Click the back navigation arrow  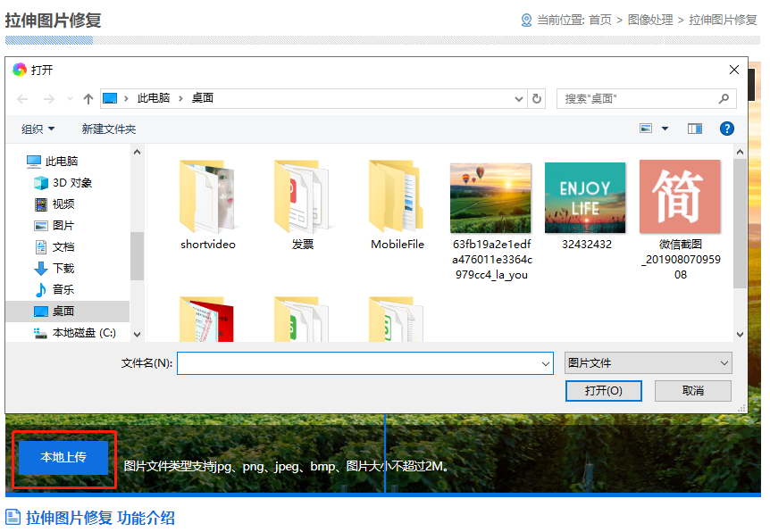(x=23, y=98)
